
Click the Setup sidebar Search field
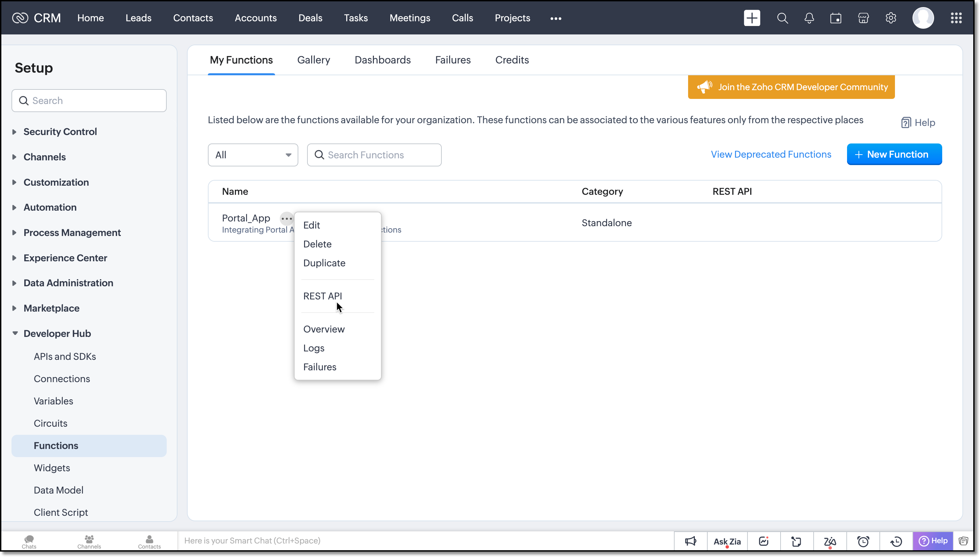click(x=89, y=101)
